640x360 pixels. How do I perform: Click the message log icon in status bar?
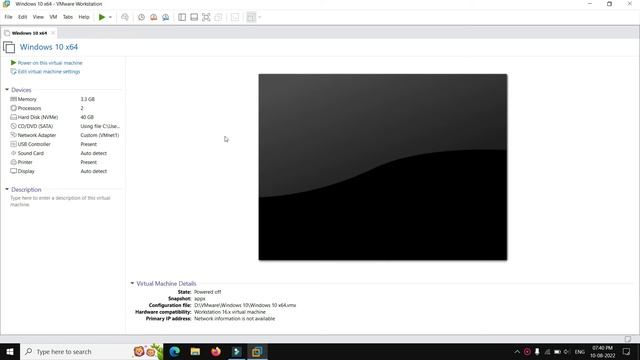point(628,339)
